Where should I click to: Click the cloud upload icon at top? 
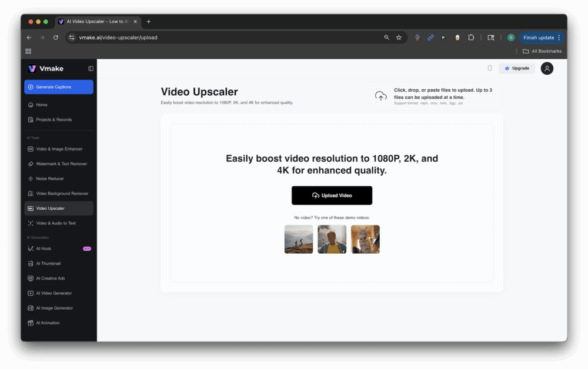point(381,96)
